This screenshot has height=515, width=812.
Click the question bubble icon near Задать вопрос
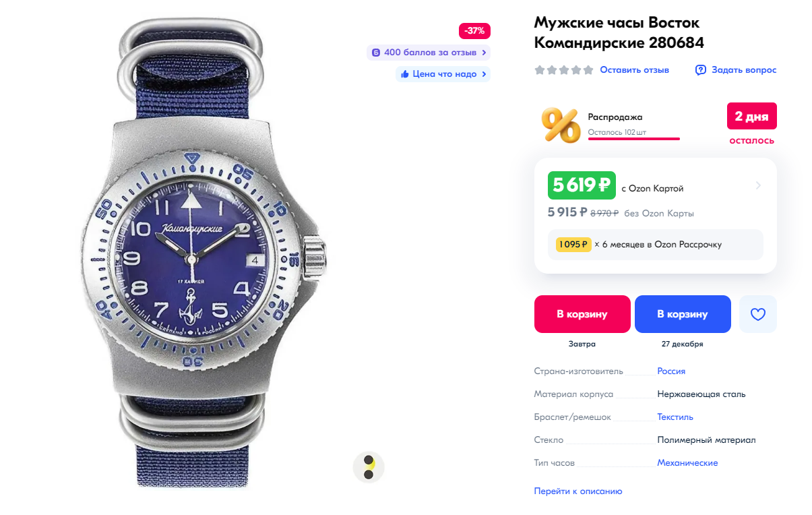pos(701,70)
